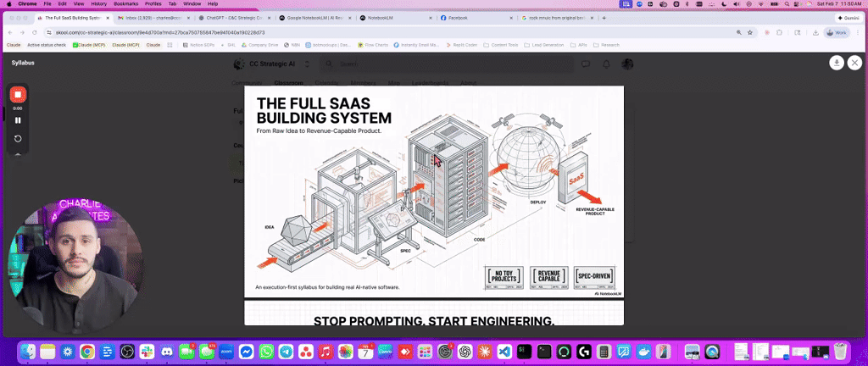The image size is (868, 366).
Task: Open OBS from the Dock
Action: (x=127, y=351)
